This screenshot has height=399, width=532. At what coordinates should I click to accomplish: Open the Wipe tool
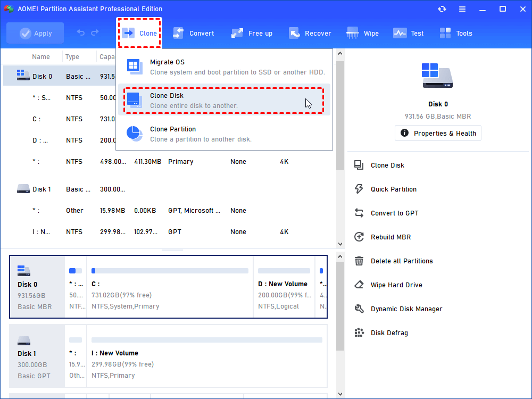353,33
